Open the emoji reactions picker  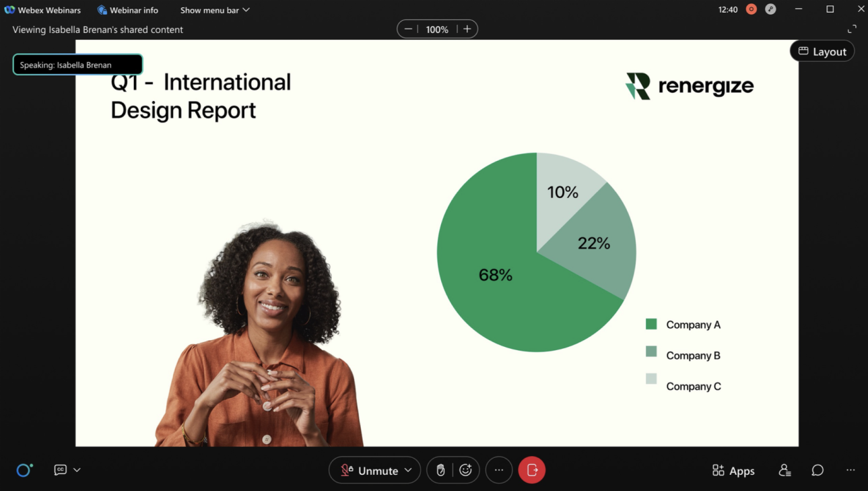pyautogui.click(x=465, y=470)
